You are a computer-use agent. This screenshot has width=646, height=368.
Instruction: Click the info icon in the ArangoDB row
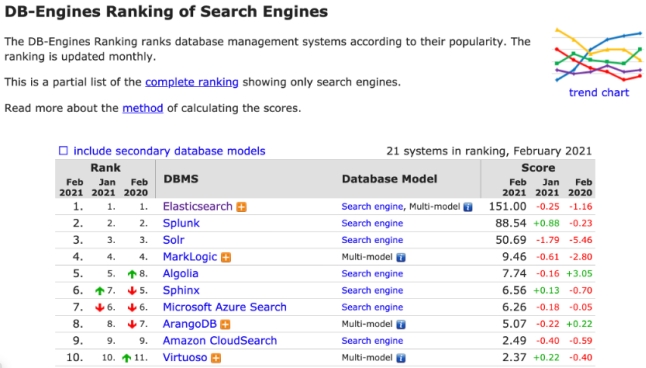(x=400, y=325)
